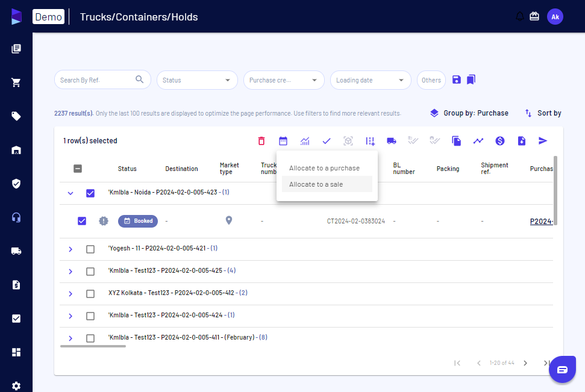The height and width of the screenshot is (392, 585).
Task: Open the Status filter dropdown
Action: tap(197, 80)
